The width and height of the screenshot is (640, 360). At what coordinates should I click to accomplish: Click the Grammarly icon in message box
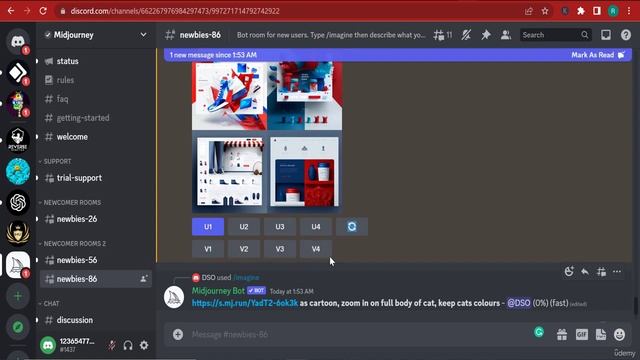pyautogui.click(x=539, y=332)
